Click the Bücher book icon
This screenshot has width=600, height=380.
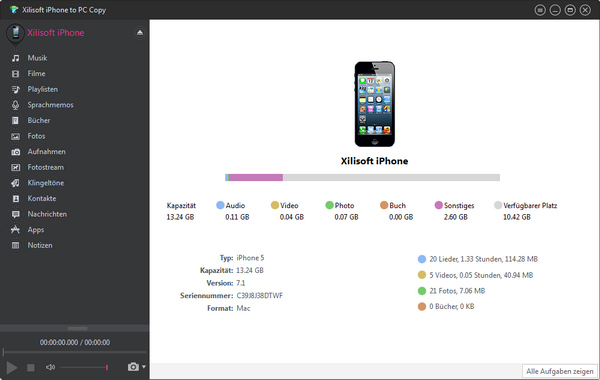coord(15,121)
